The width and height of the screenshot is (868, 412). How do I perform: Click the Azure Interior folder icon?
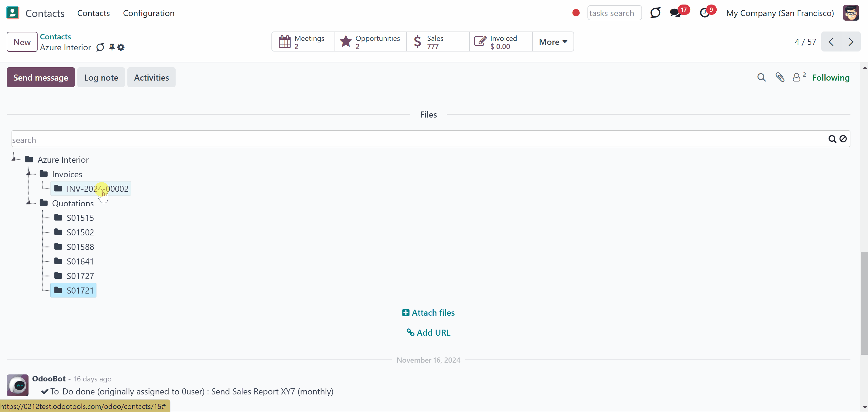click(29, 159)
